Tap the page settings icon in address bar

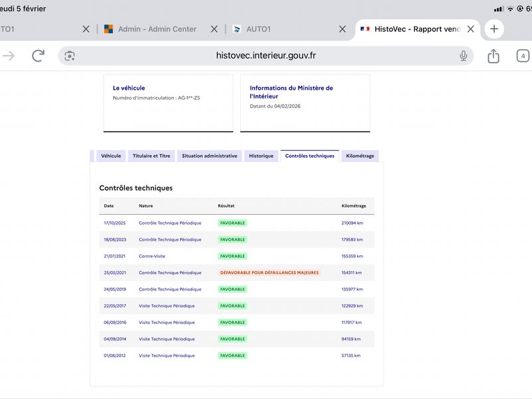coord(70,56)
